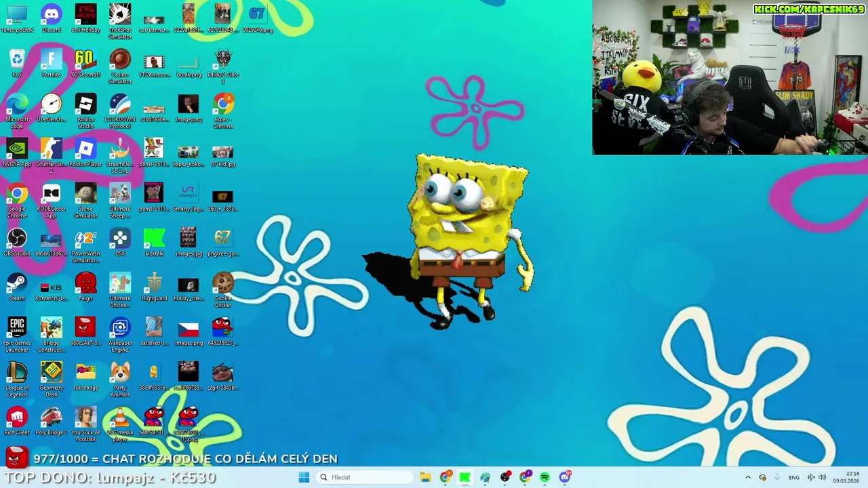Launch Geometry Dash desktop icon
868x488 pixels.
tap(52, 379)
